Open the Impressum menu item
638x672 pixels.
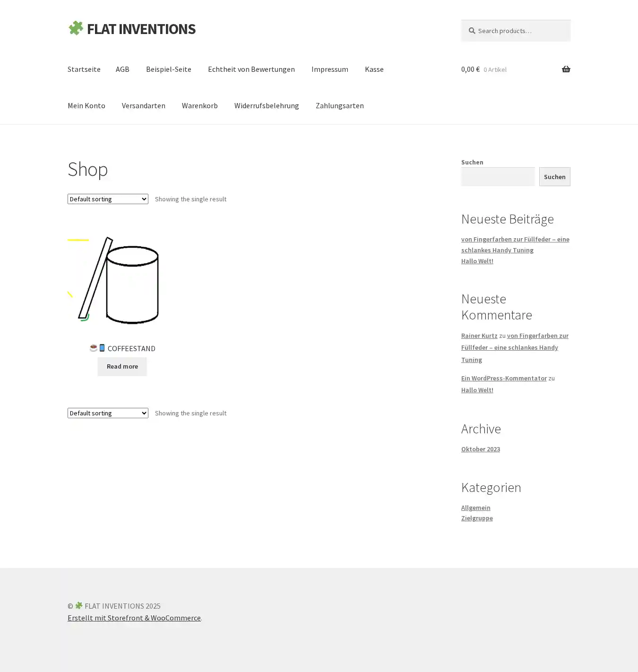(x=329, y=69)
